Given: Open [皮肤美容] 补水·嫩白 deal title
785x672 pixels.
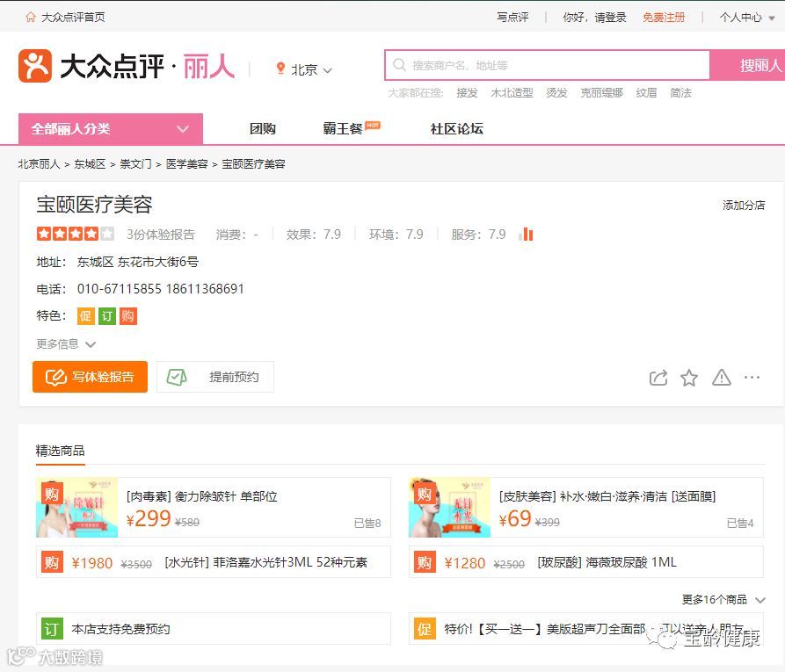Looking at the screenshot, I should 607,496.
